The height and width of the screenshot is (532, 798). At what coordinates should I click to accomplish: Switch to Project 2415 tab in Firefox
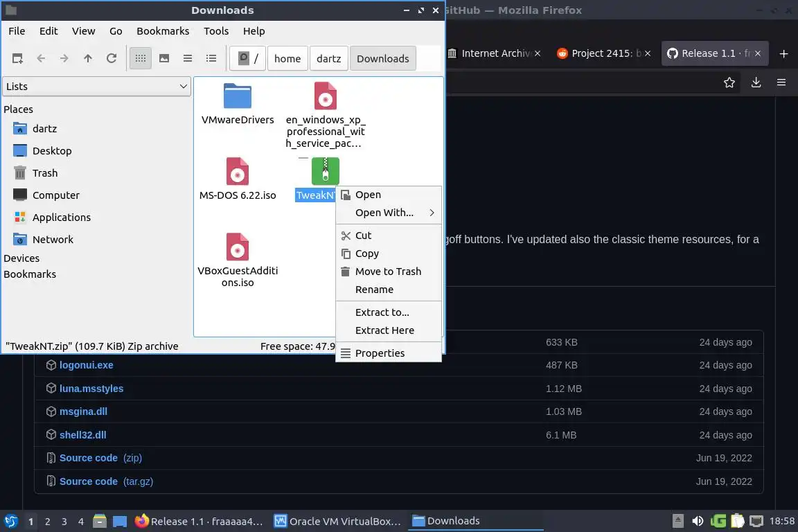(602, 53)
